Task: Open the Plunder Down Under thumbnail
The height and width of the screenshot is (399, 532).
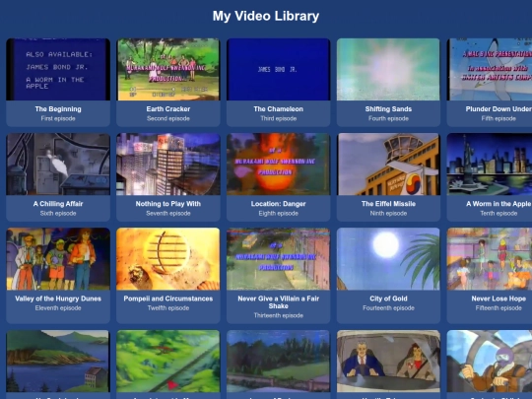Action: pos(490,69)
